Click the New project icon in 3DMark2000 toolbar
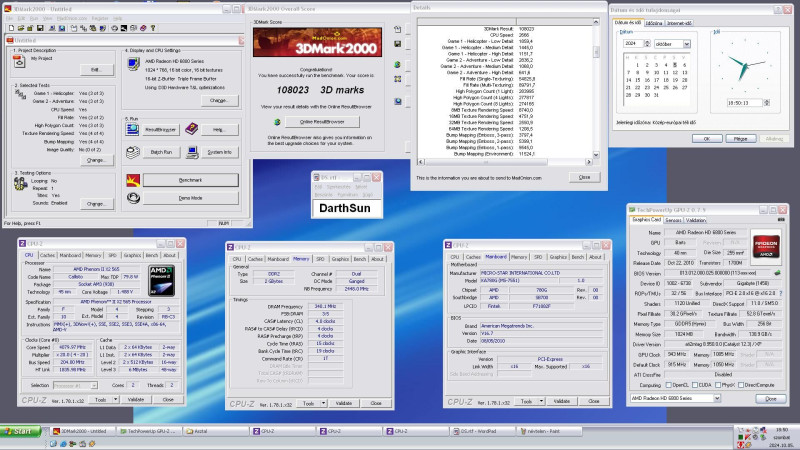 [11, 28]
